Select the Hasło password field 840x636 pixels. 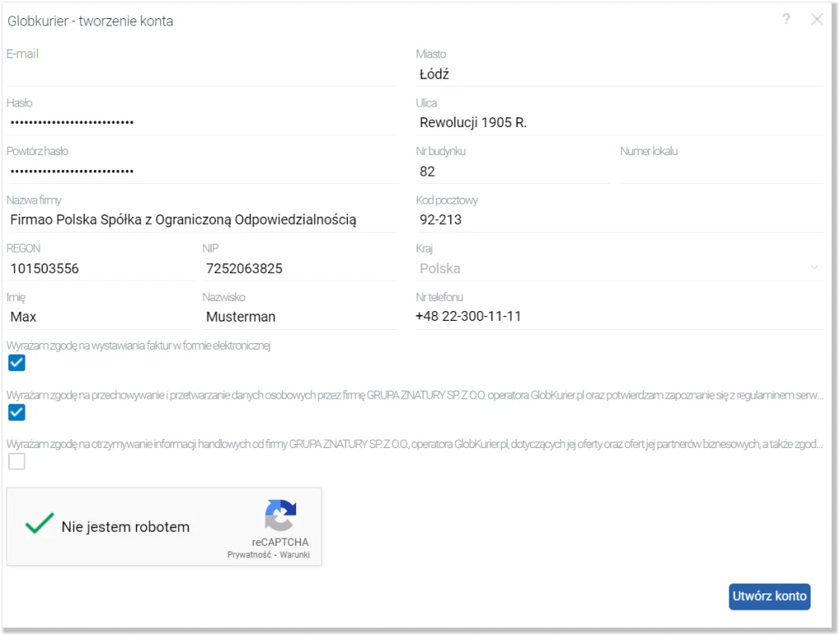pyautogui.click(x=202, y=123)
